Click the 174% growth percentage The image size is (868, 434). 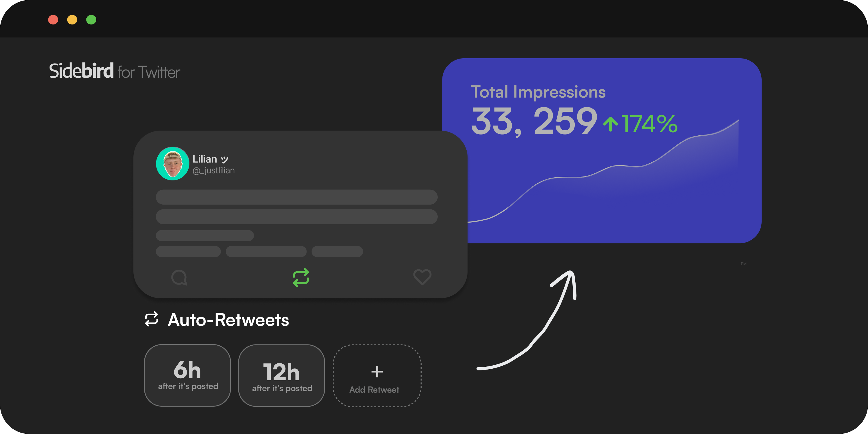coord(649,124)
